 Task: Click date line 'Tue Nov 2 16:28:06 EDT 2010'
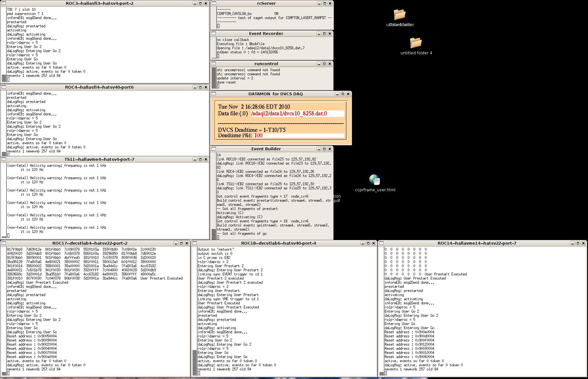(x=254, y=107)
